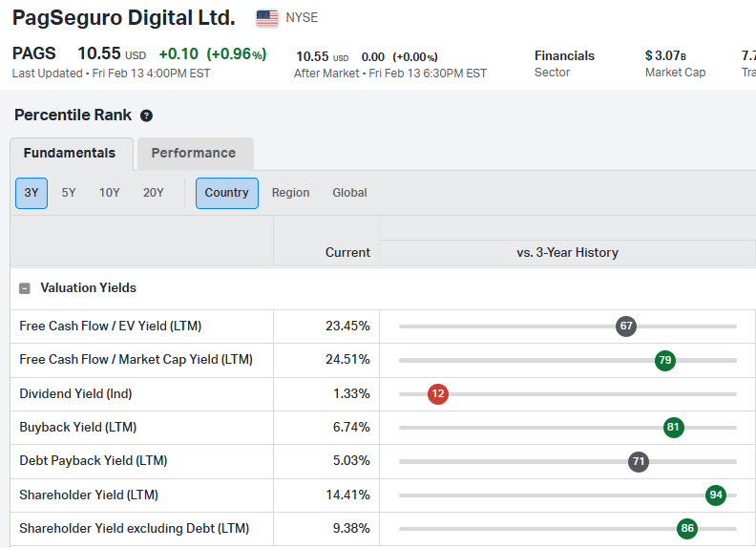Click the Free Cash Flow / EV Yield (LTM) row label

click(x=111, y=327)
